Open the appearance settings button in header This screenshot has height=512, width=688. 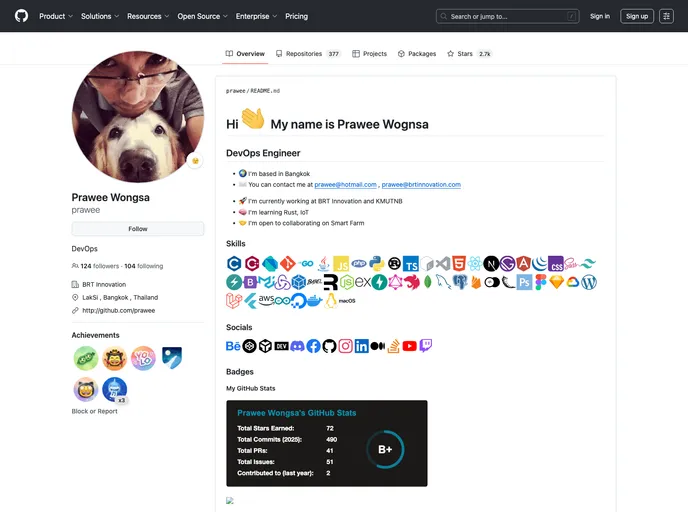[666, 16]
